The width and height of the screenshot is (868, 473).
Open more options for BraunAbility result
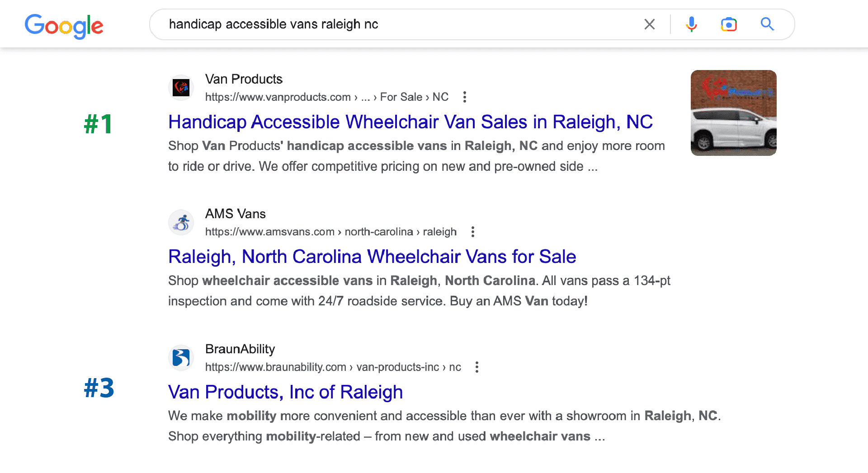[x=477, y=367]
